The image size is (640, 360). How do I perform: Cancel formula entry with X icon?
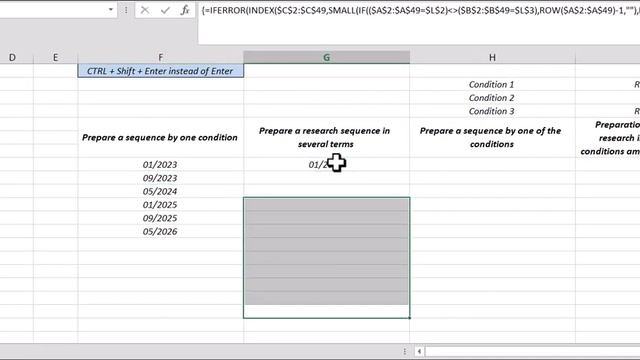[x=145, y=10]
